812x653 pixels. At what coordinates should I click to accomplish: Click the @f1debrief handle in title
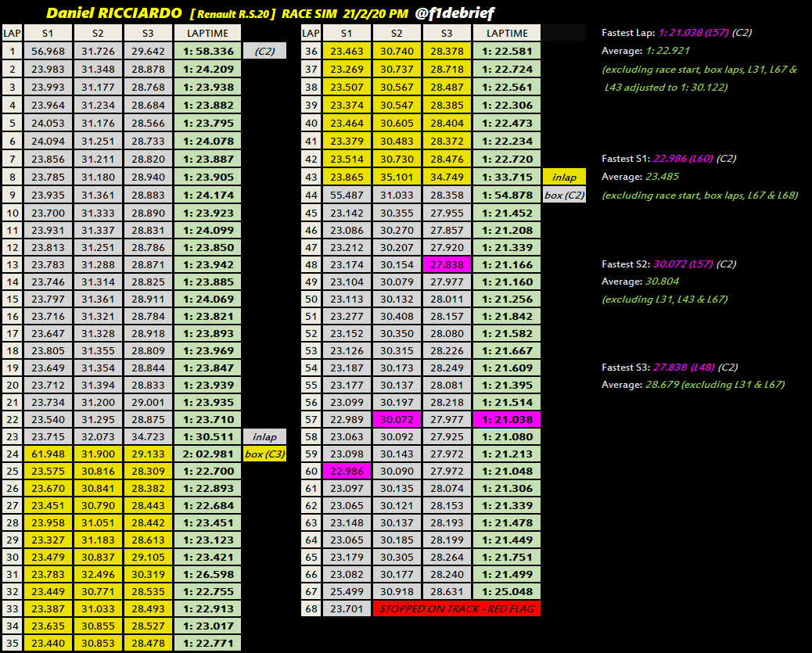[455, 13]
